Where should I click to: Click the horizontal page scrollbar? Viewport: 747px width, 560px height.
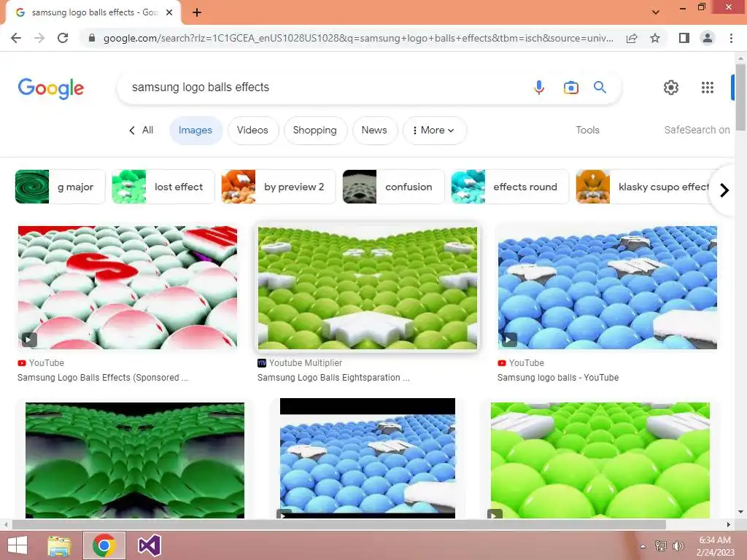(338, 524)
